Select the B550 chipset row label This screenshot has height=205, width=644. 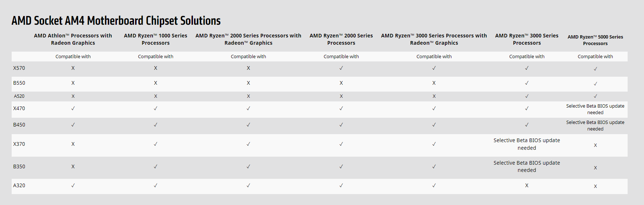[x=19, y=83]
